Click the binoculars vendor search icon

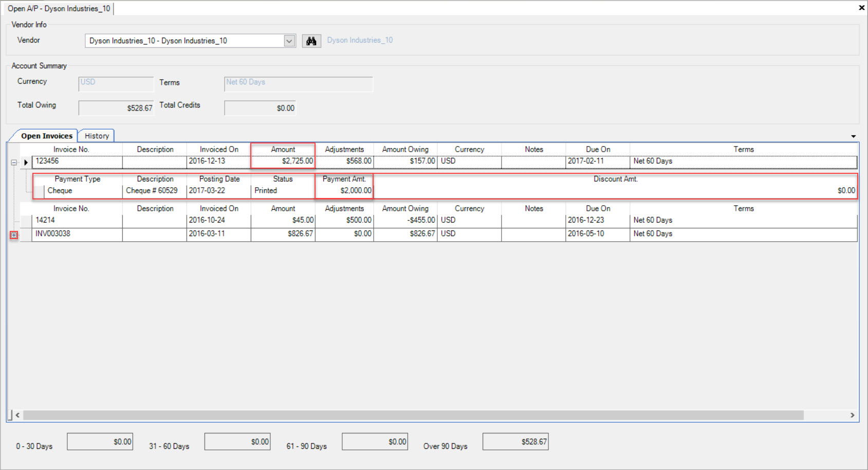(x=311, y=41)
